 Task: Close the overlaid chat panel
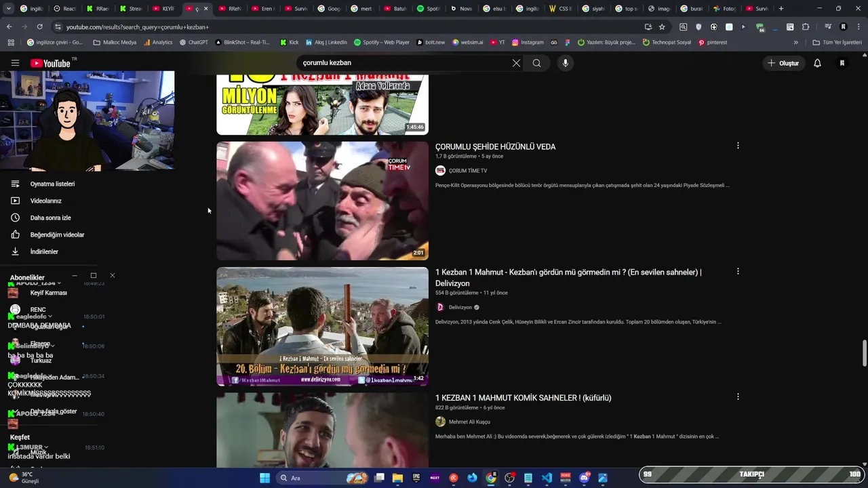click(x=113, y=275)
